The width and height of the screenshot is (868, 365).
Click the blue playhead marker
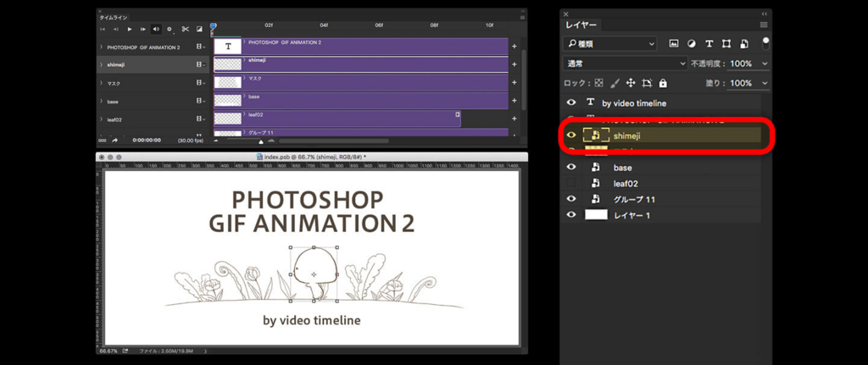click(213, 26)
